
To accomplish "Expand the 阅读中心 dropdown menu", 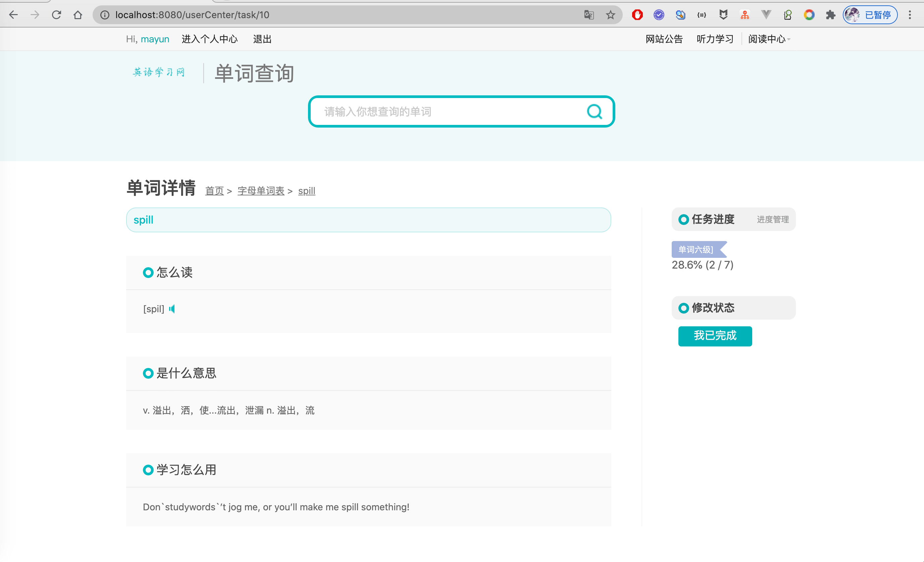I will 769,39.
